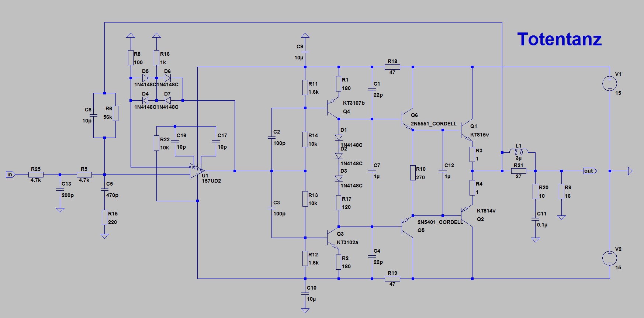Image resolution: width=644 pixels, height=318 pixels.
Task: Click the R9 load resistor symbol
Action: click(x=561, y=191)
